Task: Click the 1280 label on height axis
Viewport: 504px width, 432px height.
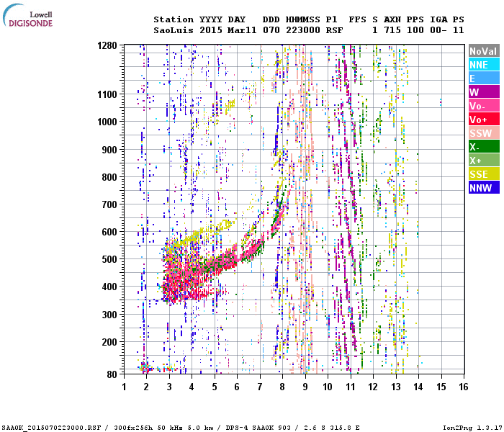Action: (x=107, y=46)
